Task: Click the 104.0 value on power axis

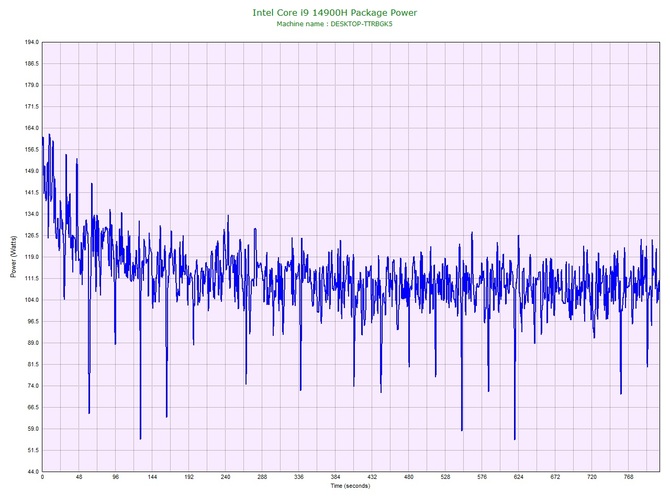Action: [x=32, y=300]
